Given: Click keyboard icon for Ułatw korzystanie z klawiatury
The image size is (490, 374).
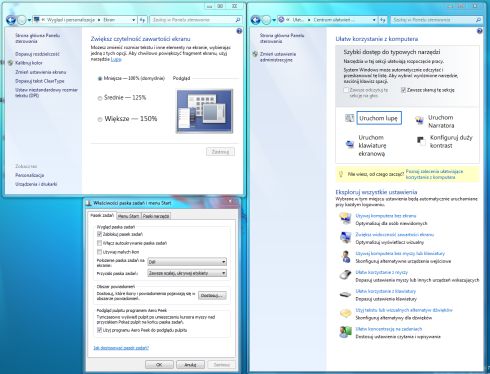Looking at the screenshot, I should (345, 294).
